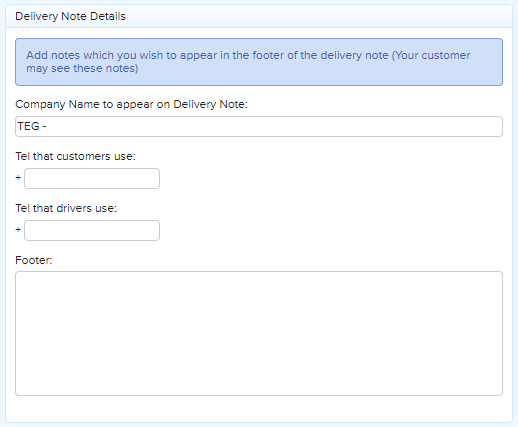Viewport: 518px width, 427px height.
Task: Click the Company Name to appear label
Action: pos(131,104)
